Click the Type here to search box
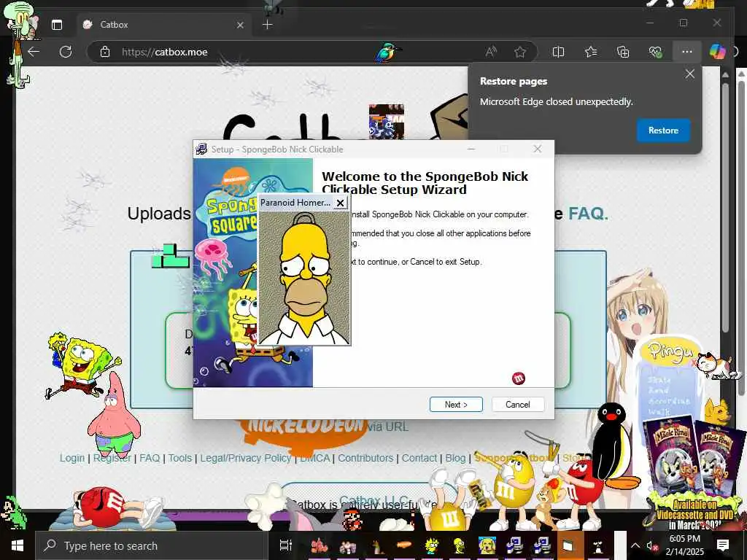This screenshot has height=560, width=747. [152, 545]
